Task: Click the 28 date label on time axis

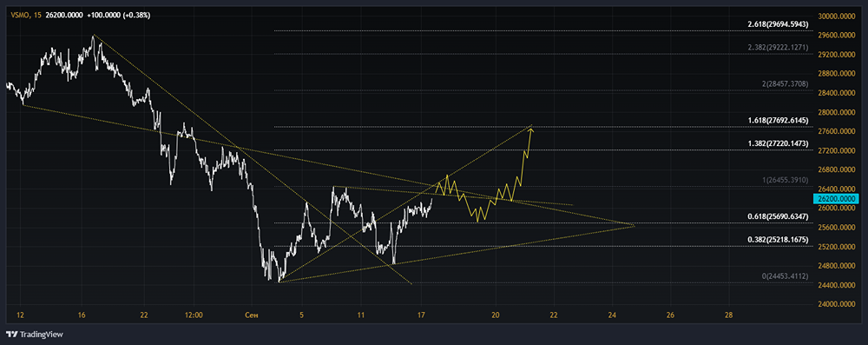Action: (728, 315)
